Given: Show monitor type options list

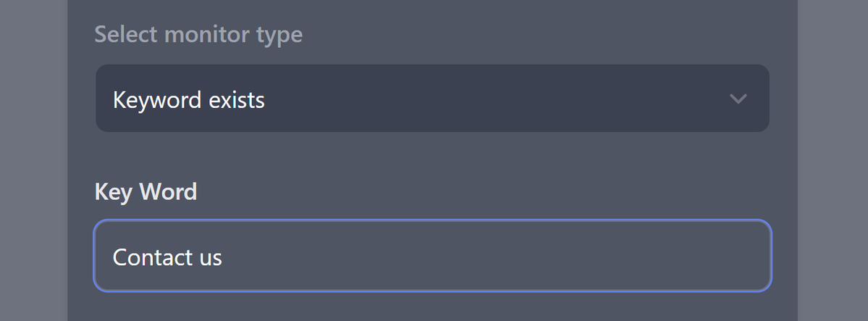Looking at the screenshot, I should coord(432,98).
